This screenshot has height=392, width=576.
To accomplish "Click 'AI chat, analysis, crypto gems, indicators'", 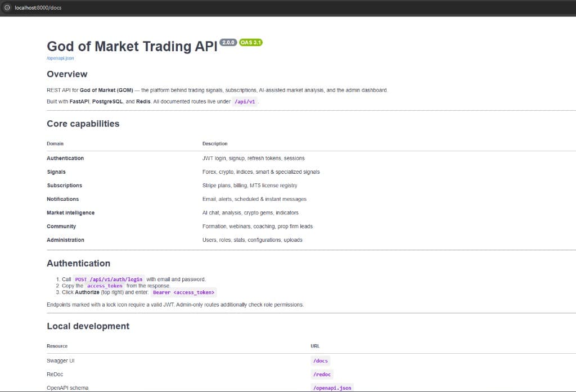I will 250,213.
